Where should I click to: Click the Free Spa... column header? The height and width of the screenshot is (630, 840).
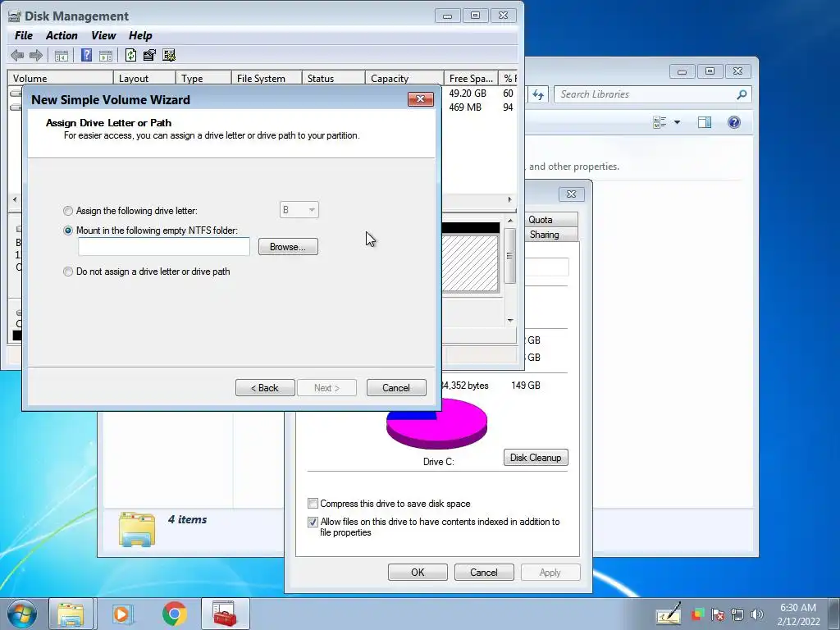pyautogui.click(x=471, y=78)
